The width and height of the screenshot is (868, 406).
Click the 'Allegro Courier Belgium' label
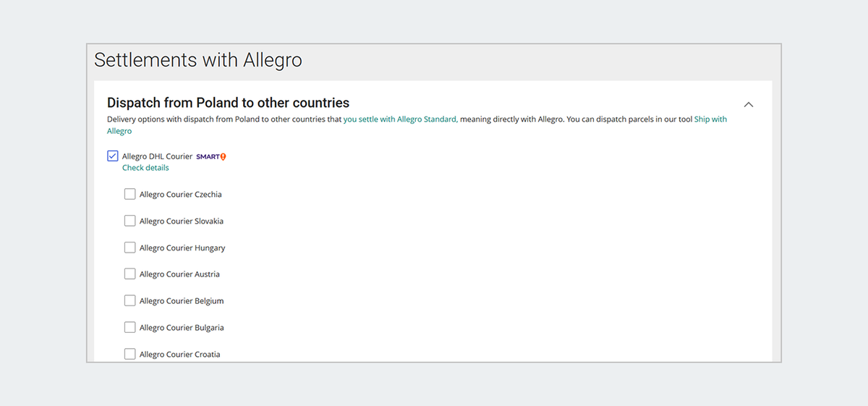182,301
